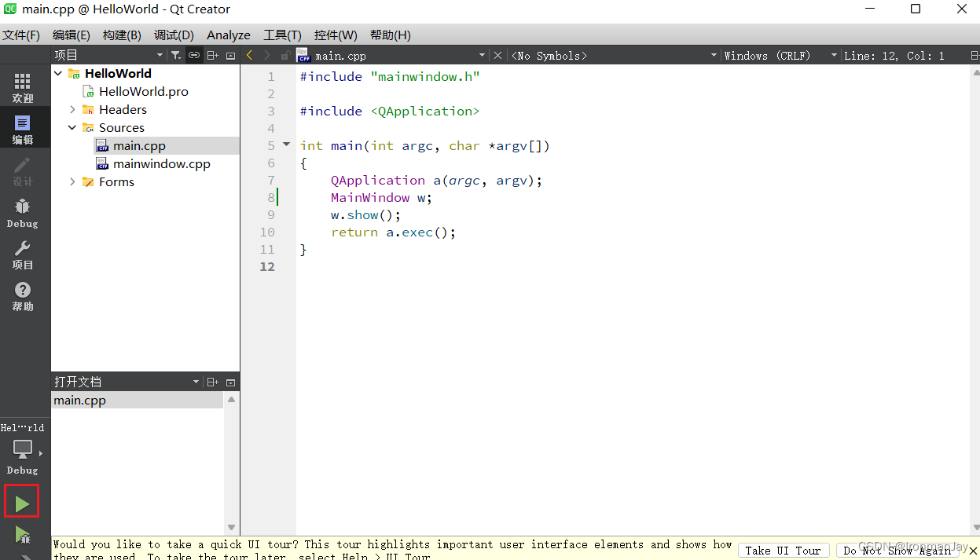The image size is (980, 560).
Task: Select the Forms folder
Action: point(116,181)
